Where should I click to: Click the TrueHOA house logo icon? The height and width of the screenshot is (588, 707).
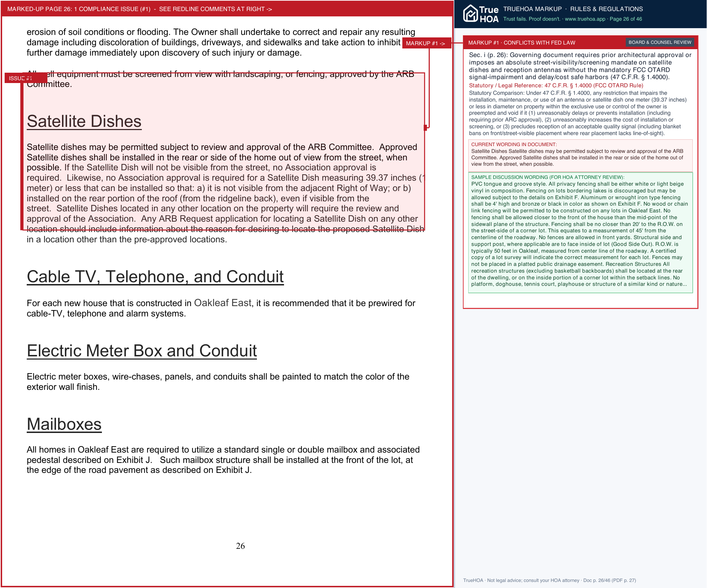pyautogui.click(x=470, y=14)
